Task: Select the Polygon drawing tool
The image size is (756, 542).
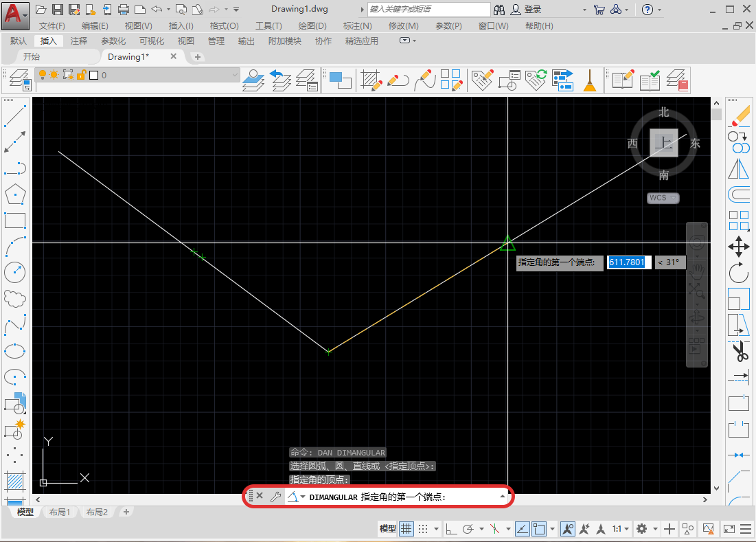Action: tap(15, 194)
